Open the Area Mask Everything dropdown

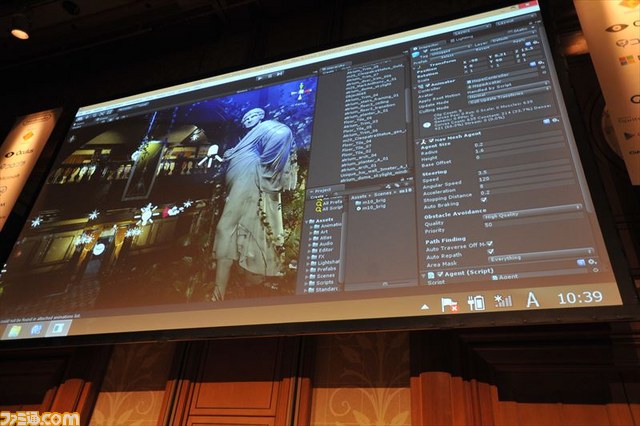click(540, 255)
